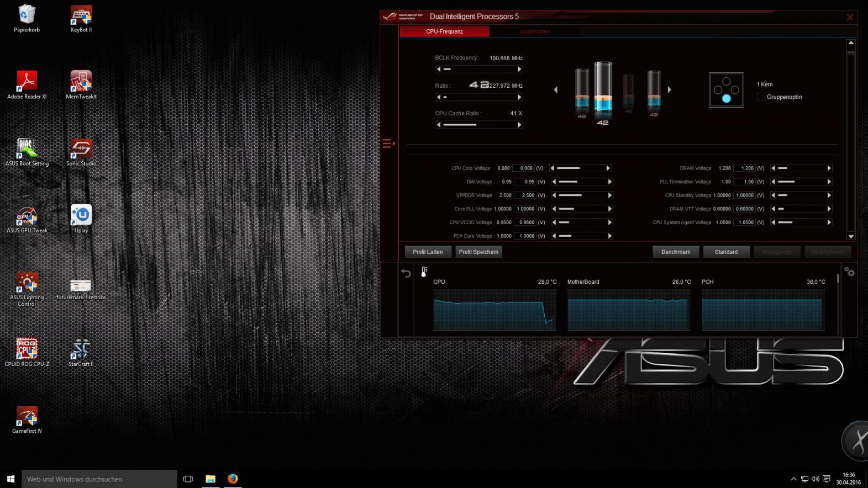Select the Adobe Reader XI shortcut

pyautogui.click(x=27, y=85)
